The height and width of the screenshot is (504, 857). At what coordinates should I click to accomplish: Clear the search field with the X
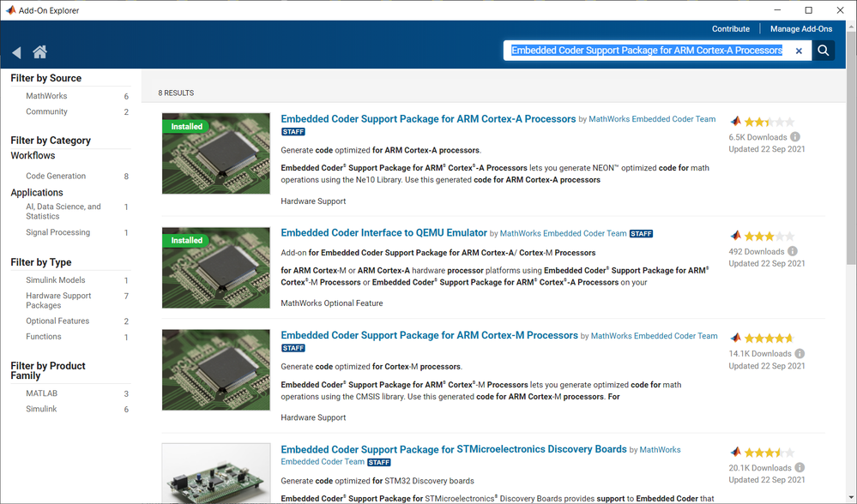(x=799, y=51)
